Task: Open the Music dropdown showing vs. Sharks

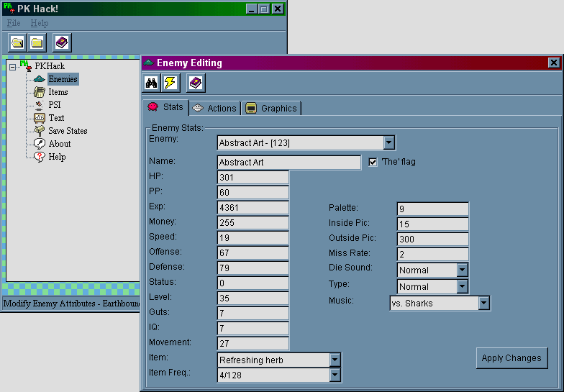Action: [x=483, y=304]
